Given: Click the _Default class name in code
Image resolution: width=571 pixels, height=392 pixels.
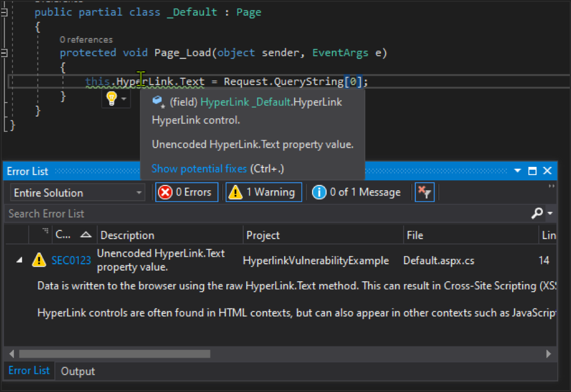Looking at the screenshot, I should 192,12.
